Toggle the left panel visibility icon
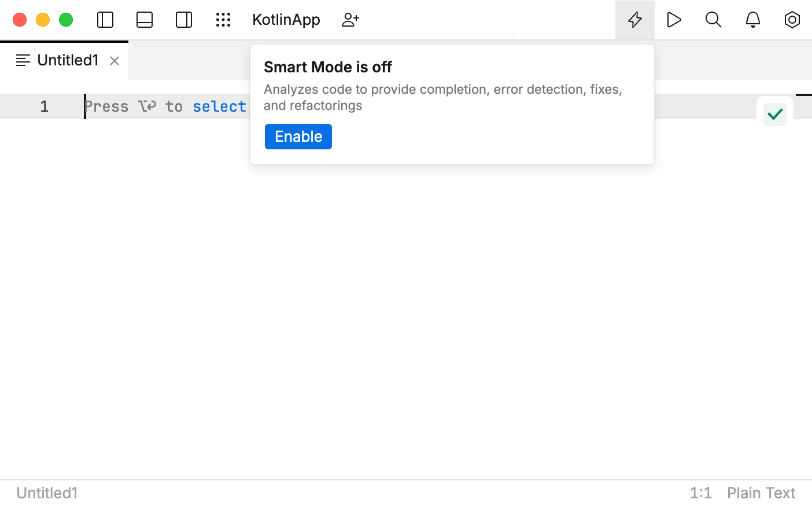Image resolution: width=812 pixels, height=507 pixels. [x=105, y=20]
